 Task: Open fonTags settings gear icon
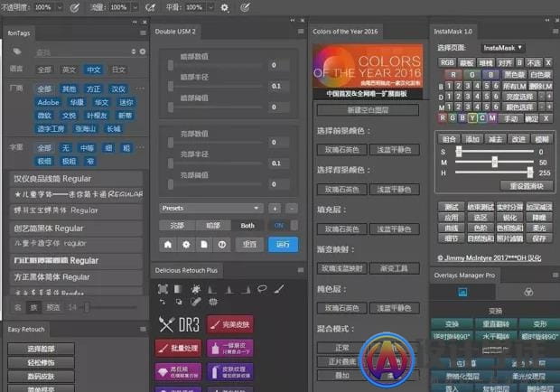point(143,51)
